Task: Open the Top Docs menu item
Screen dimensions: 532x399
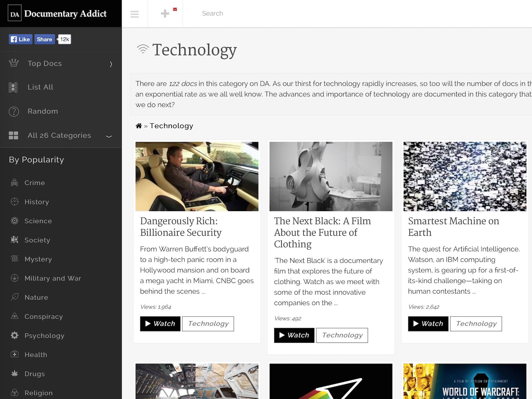Action: [x=45, y=63]
